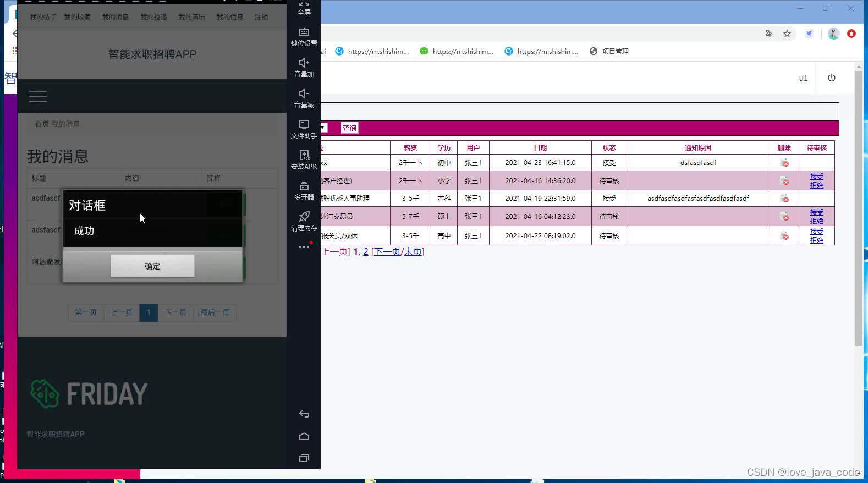This screenshot has width=868, height=483.
Task: Reject the 5-7千 硕士 application
Action: pyautogui.click(x=817, y=221)
